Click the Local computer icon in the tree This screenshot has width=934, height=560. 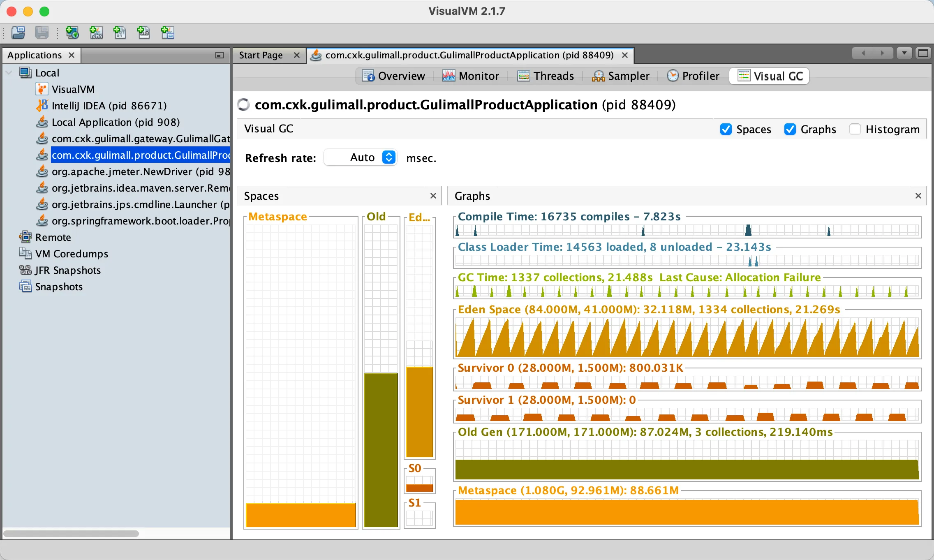click(x=25, y=73)
